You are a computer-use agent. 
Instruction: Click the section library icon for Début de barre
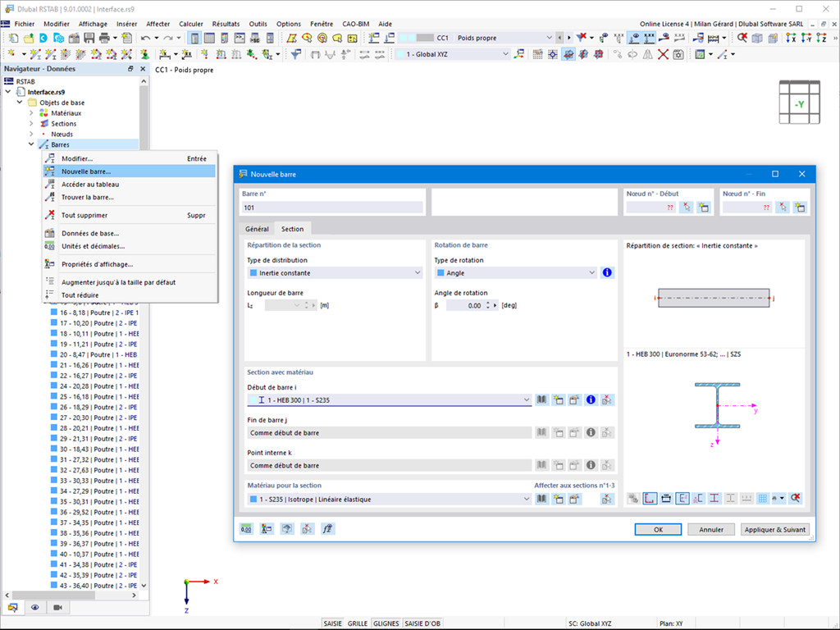542,399
